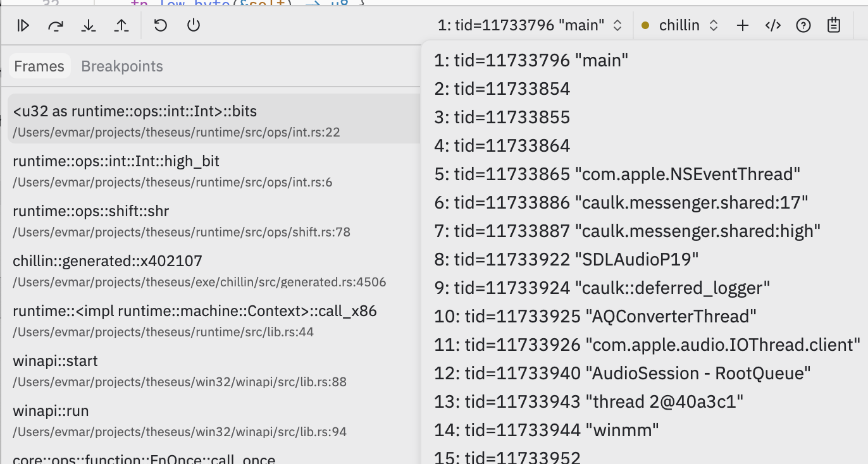Click the continue execution debugger icon
The image size is (868, 464).
pyautogui.click(x=23, y=25)
